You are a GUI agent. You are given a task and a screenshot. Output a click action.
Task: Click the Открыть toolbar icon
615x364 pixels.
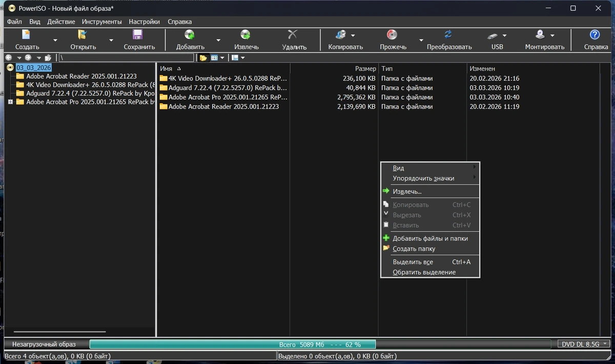(83, 35)
